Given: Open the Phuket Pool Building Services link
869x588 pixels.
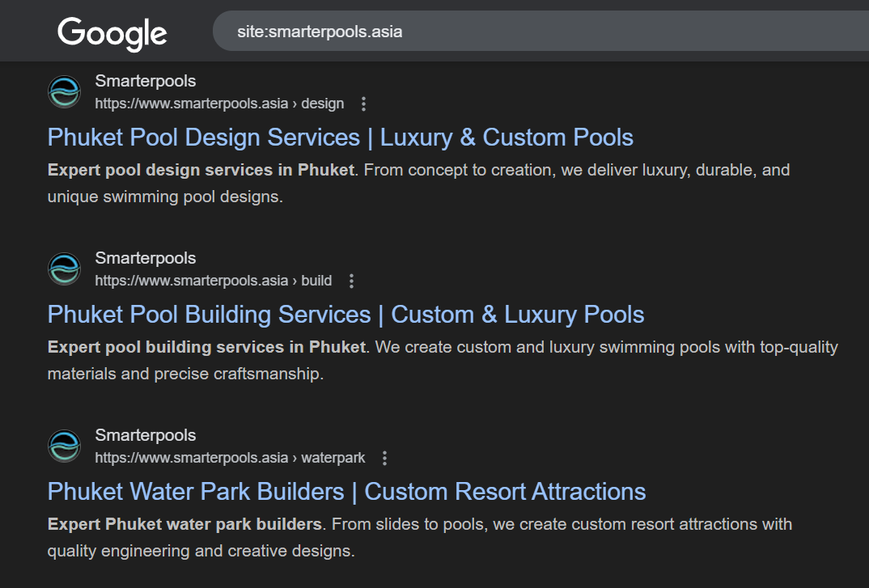Looking at the screenshot, I should (345, 315).
